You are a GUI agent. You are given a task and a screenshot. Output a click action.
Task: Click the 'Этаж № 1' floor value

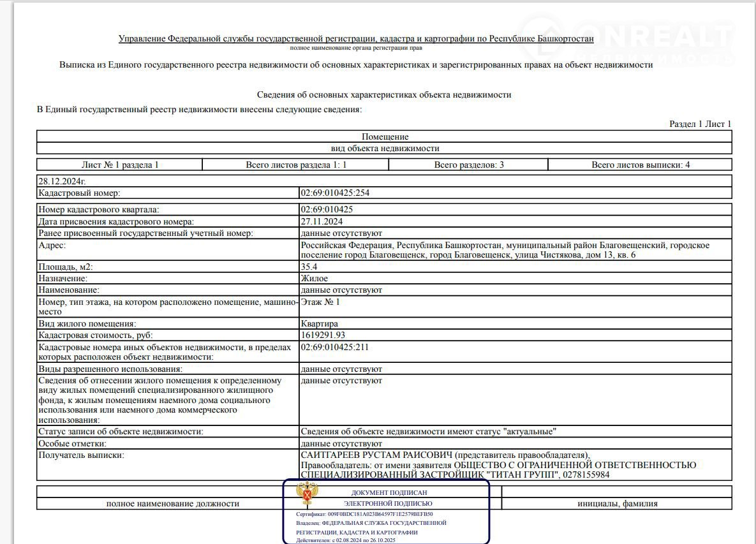[320, 302]
